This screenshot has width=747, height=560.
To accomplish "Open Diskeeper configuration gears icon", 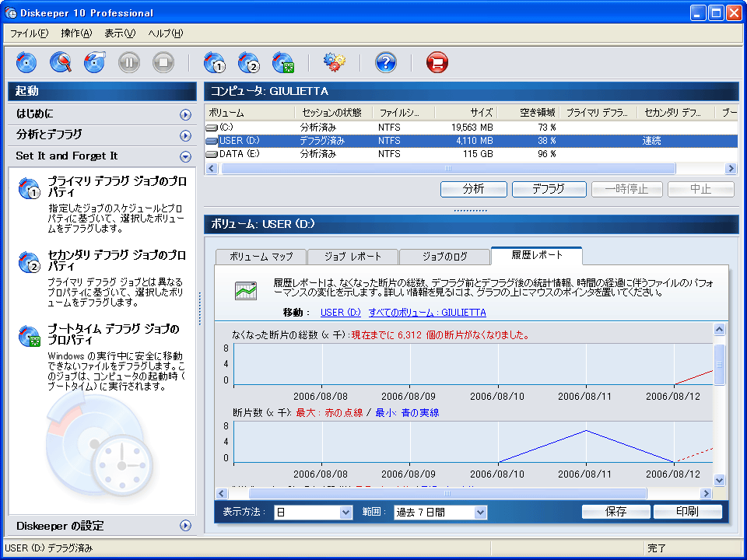I will click(x=335, y=62).
